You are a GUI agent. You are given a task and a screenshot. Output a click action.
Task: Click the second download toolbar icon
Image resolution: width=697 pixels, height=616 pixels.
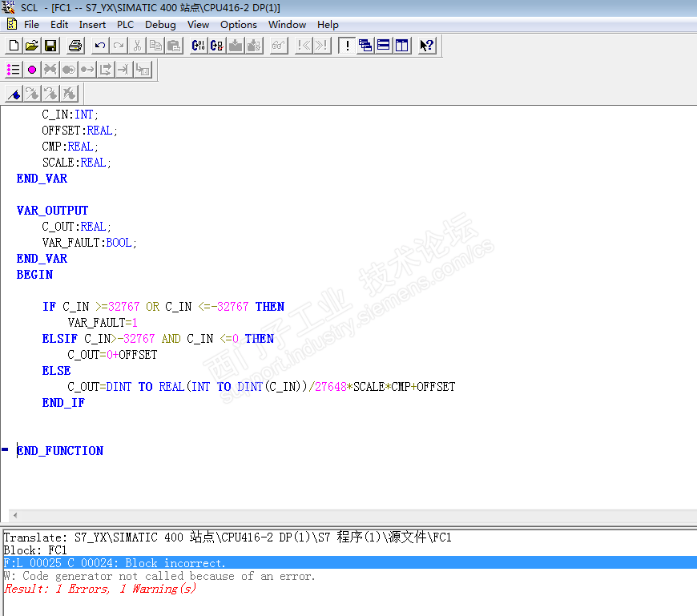click(x=254, y=46)
